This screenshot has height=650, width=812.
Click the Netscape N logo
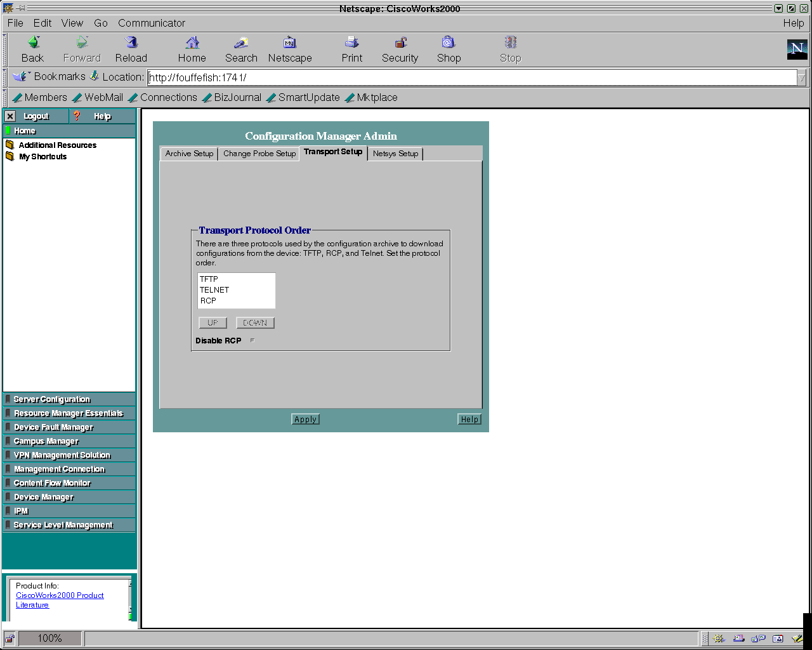(797, 49)
